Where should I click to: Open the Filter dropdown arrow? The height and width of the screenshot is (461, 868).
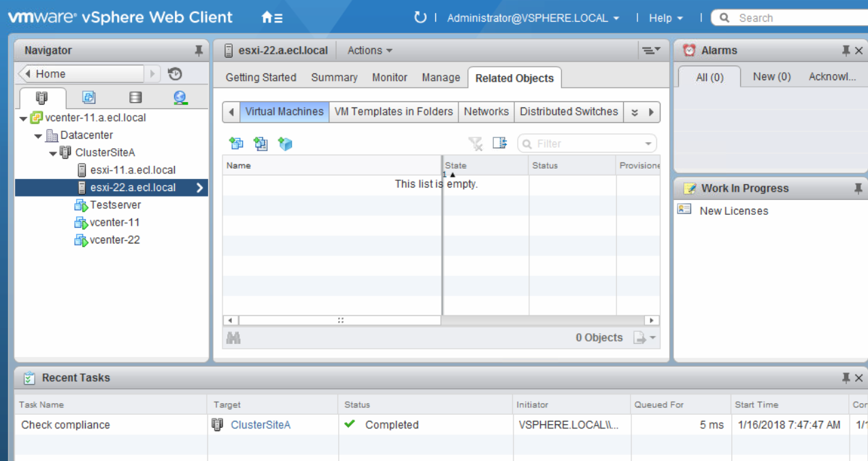(x=648, y=143)
